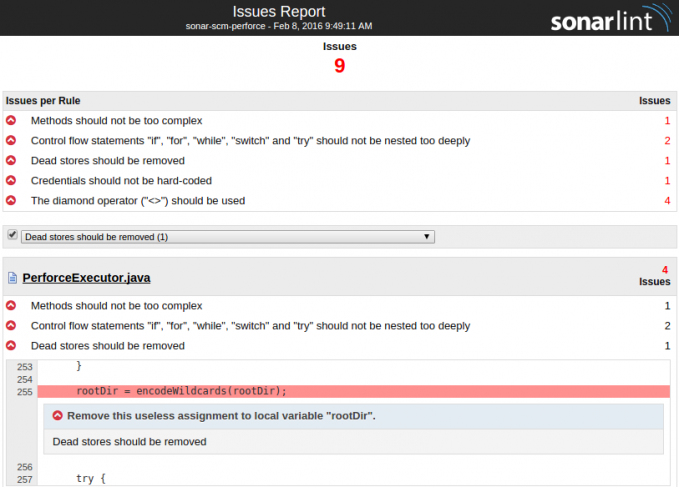Open the PerforceExecutor.java file link
The height and width of the screenshot is (487, 679).
coord(86,278)
